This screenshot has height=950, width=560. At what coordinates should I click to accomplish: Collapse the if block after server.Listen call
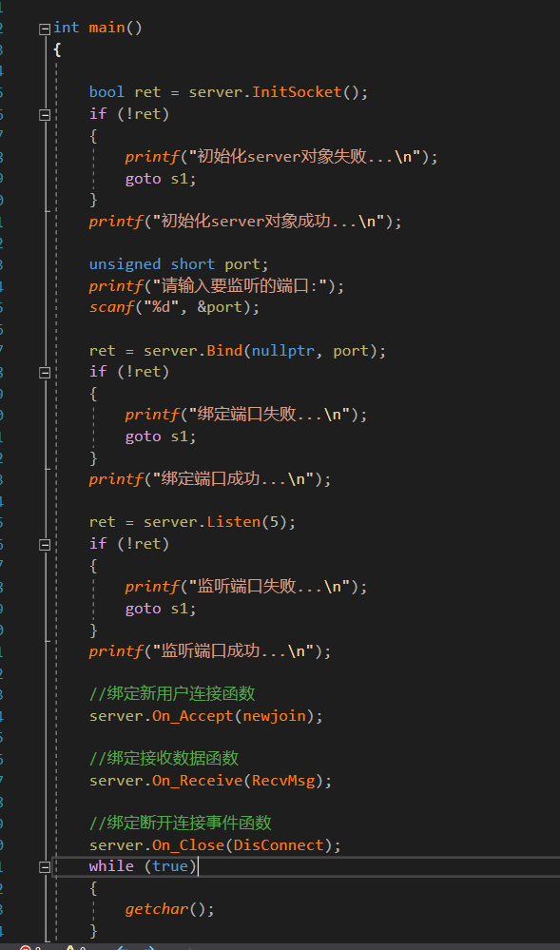click(45, 544)
